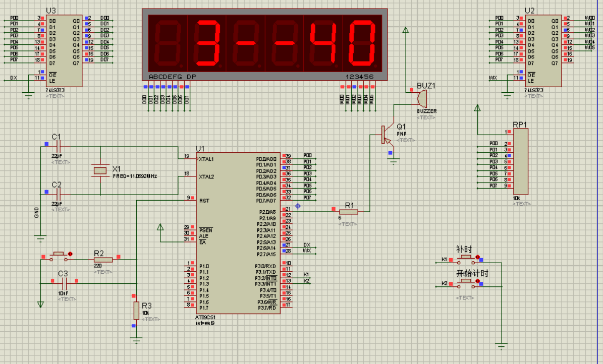
Task: Click the 22pF value under capacitor C1
Action: pyautogui.click(x=57, y=156)
